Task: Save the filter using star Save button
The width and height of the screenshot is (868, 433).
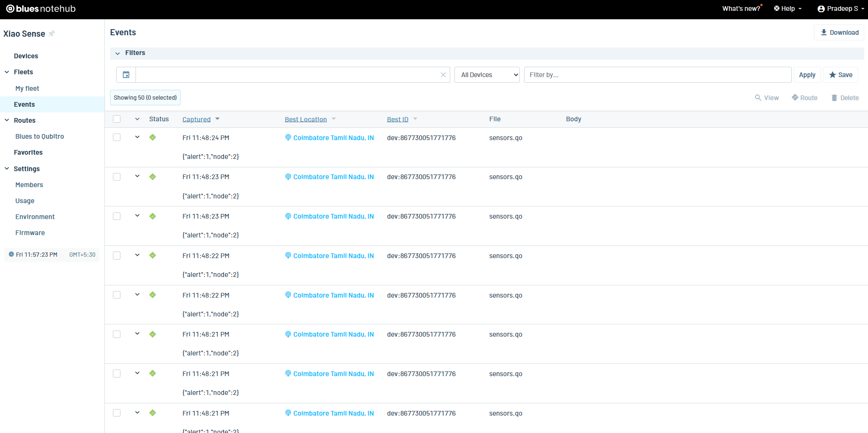Action: 841,75
